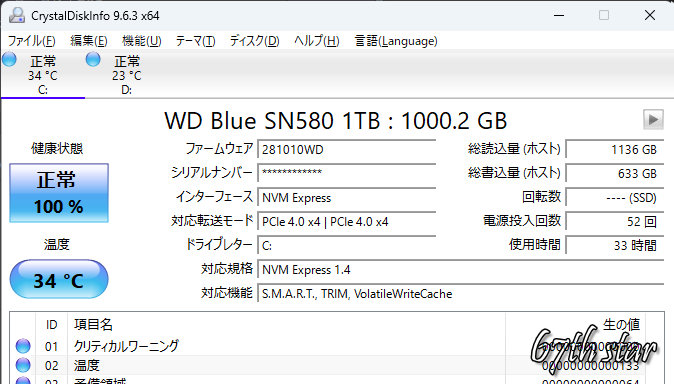
Task: Click the 総書込量 (ホスト) label
Action: click(514, 173)
